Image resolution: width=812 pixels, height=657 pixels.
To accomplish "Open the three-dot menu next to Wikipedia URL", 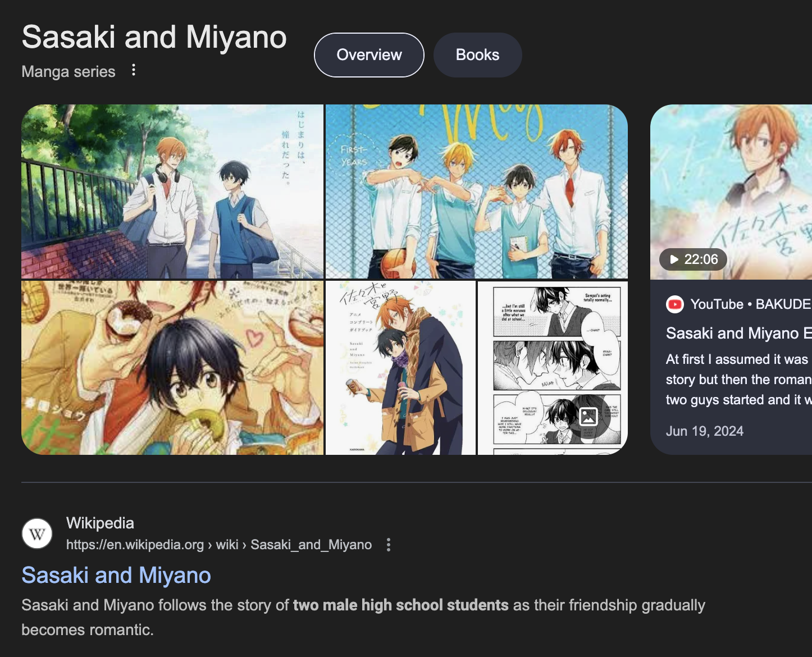I will coord(389,545).
